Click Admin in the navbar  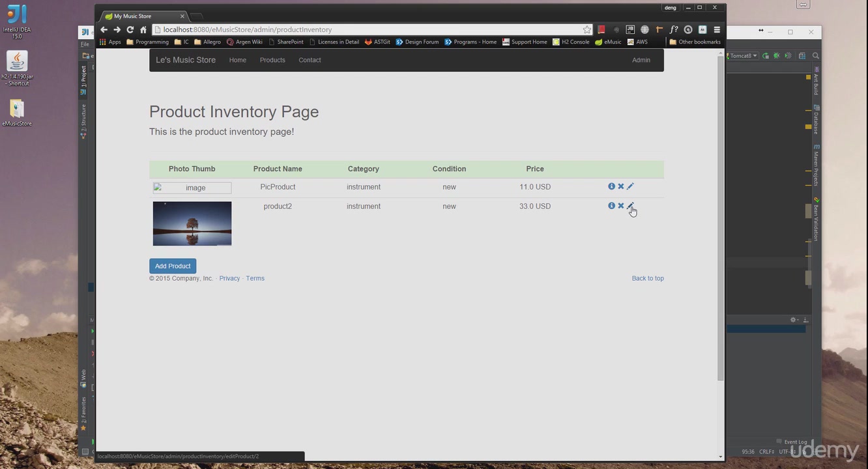(641, 60)
